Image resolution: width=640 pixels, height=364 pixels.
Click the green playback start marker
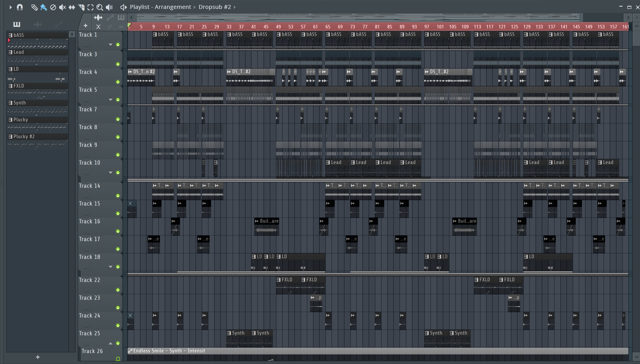pyautogui.click(x=129, y=25)
